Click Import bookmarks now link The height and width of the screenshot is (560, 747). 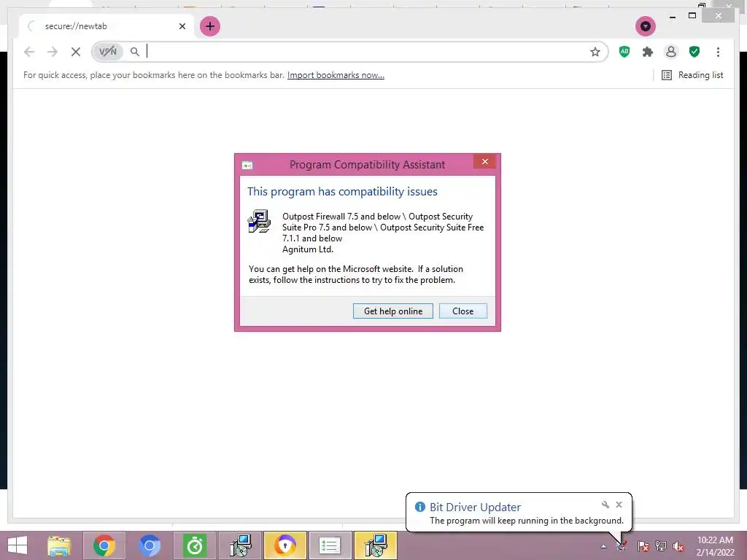coord(336,75)
